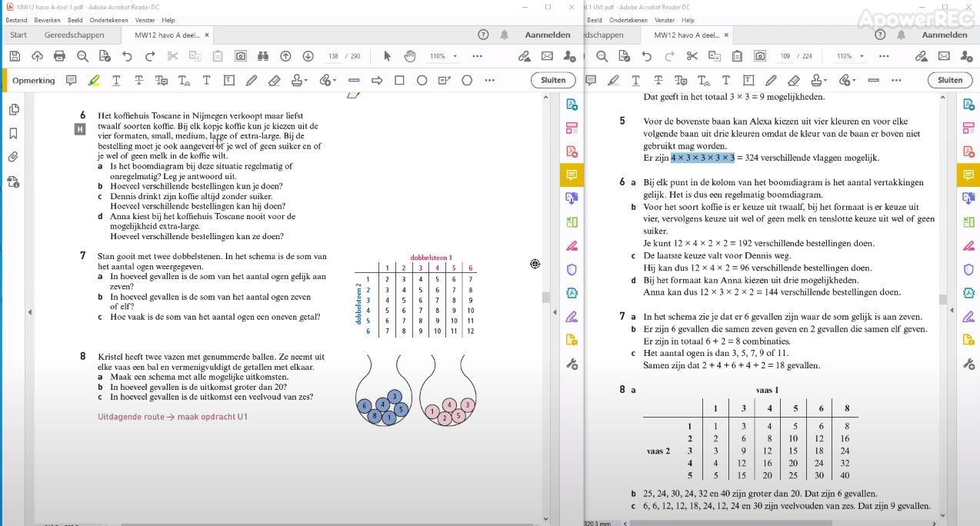This screenshot has width=980, height=526.
Task: Close the MW12 havo A deel tab, left window
Action: point(207,35)
